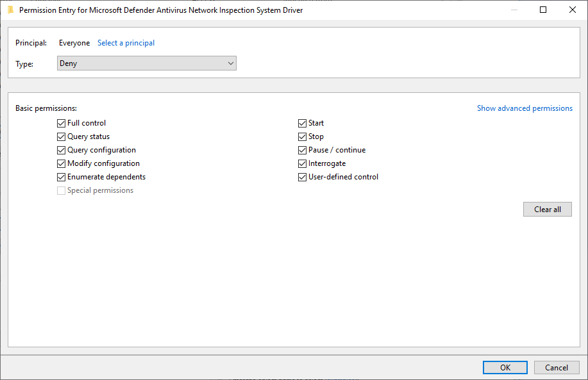Viewport: 588px width, 380px height.
Task: Close the Permission Entry window
Action: (572, 10)
